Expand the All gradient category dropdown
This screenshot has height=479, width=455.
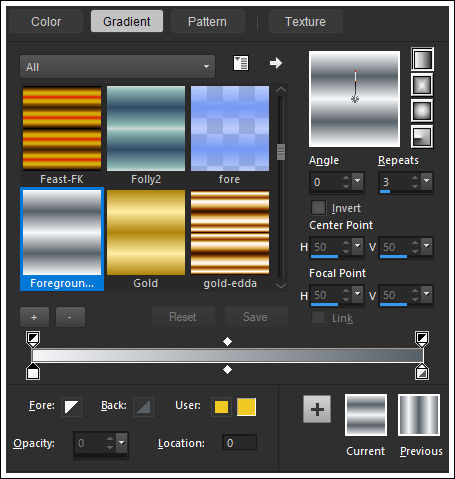click(x=117, y=67)
